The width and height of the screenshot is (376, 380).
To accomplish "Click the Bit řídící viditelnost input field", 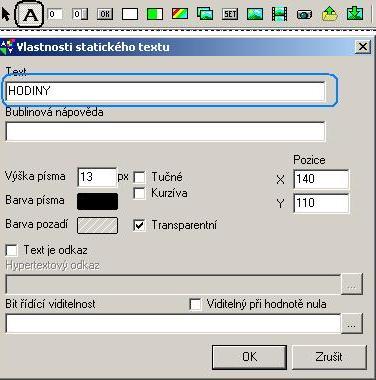I will [x=173, y=324].
